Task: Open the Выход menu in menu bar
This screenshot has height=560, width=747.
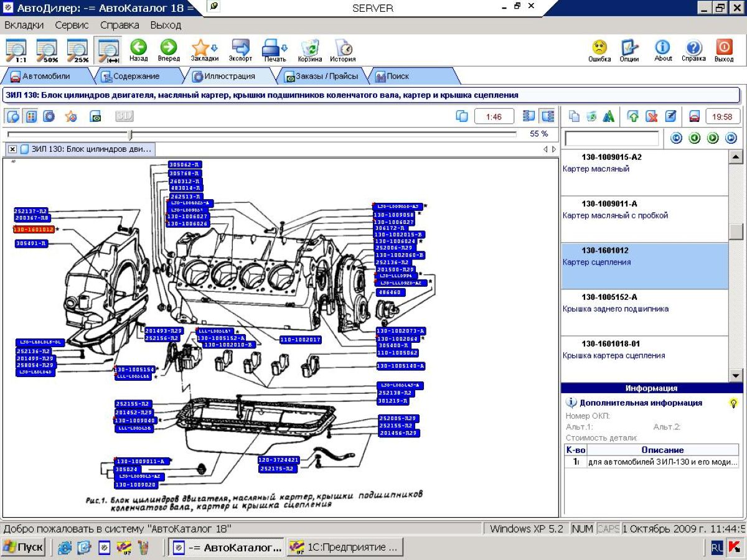Action: coord(166,26)
